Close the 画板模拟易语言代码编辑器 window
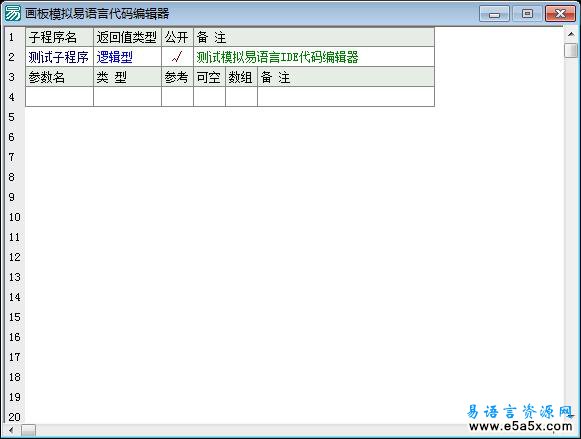Screen dimensions: 581x439 [x=560, y=14]
